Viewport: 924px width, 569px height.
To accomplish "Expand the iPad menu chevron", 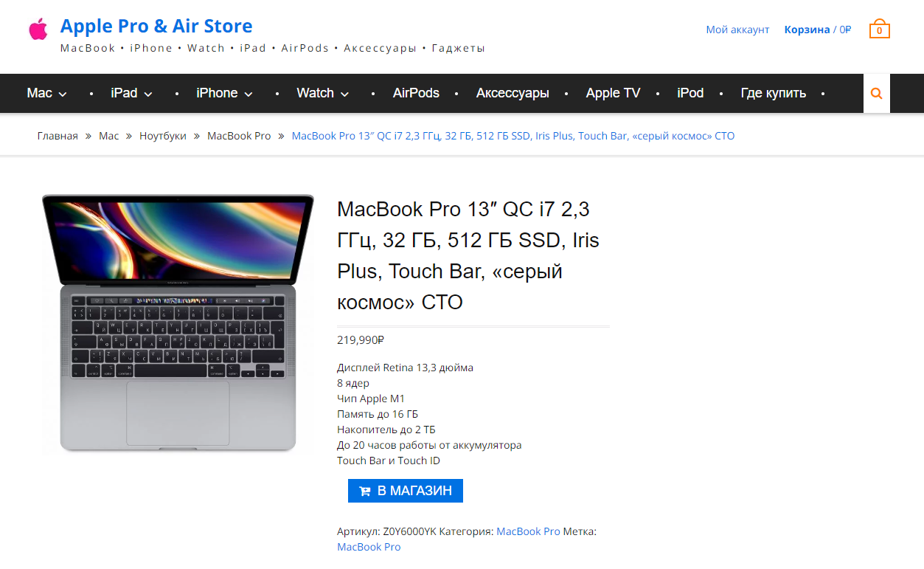I will coord(148,94).
